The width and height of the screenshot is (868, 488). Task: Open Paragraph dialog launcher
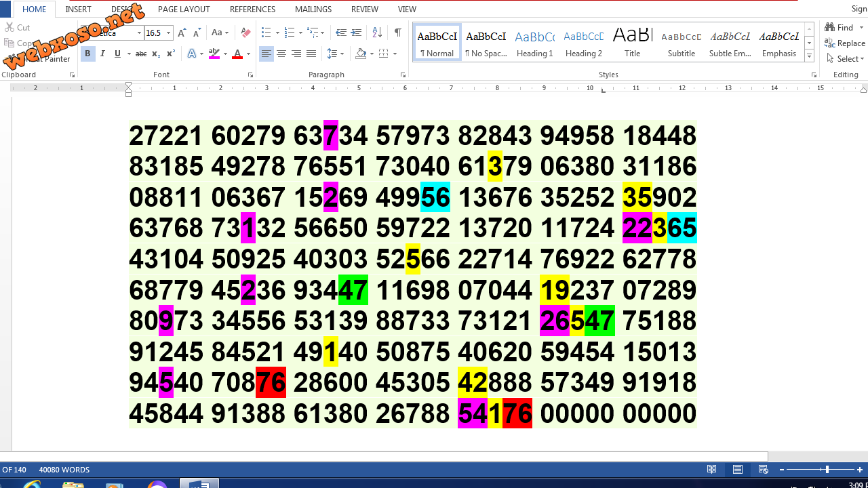(403, 75)
